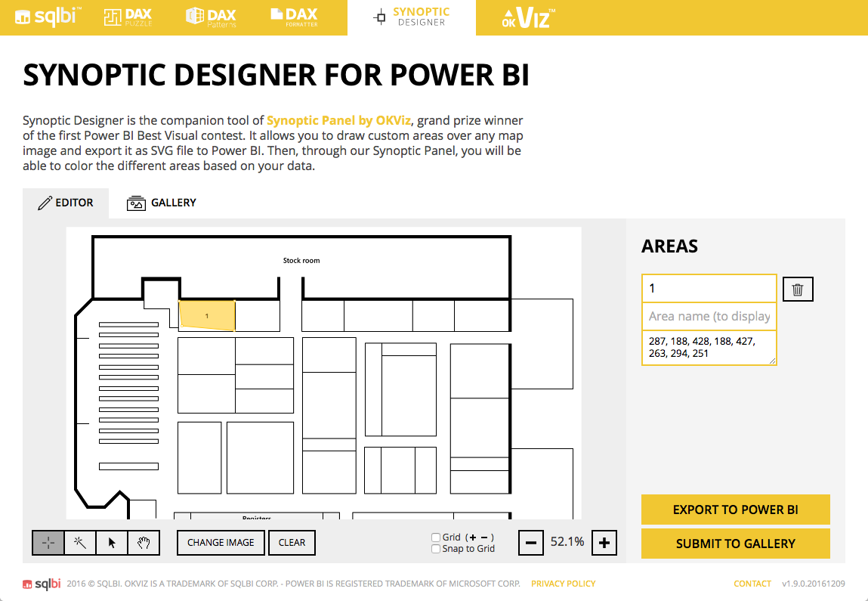Image resolution: width=868 pixels, height=601 pixels.
Task: Open the sqlbi logo in header
Action: click(x=48, y=17)
